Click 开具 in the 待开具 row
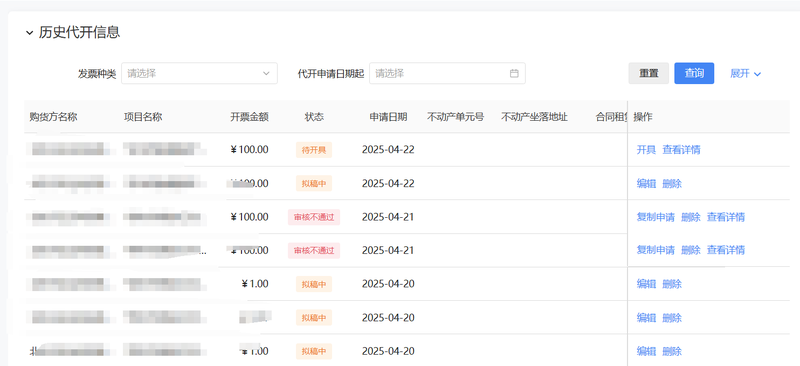The height and width of the screenshot is (366, 800). click(x=646, y=150)
